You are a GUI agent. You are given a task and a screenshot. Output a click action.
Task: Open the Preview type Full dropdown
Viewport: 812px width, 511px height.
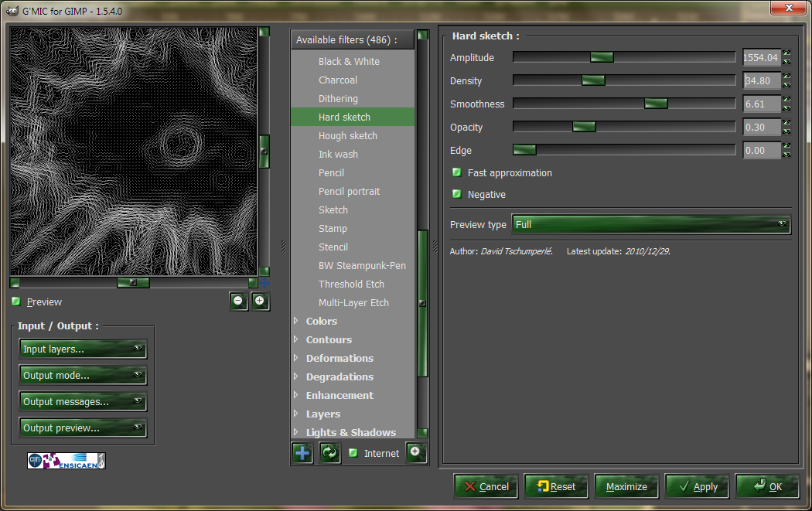click(x=651, y=224)
